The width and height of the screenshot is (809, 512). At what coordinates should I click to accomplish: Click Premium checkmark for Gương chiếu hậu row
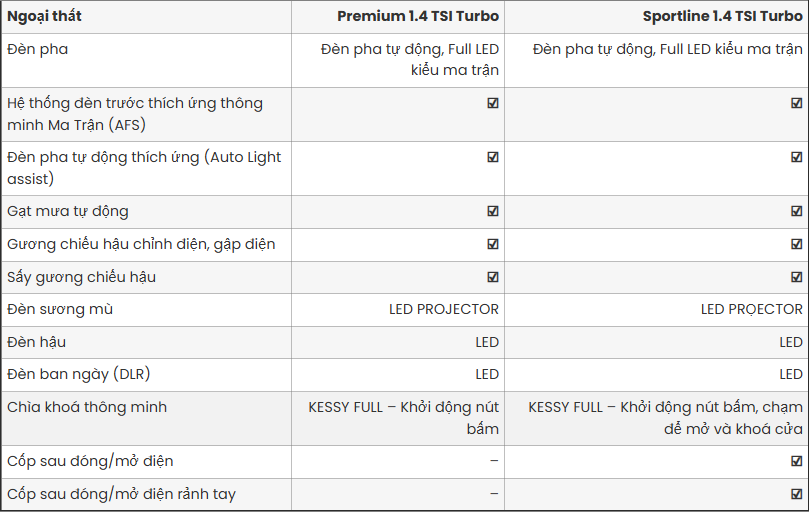tap(493, 244)
